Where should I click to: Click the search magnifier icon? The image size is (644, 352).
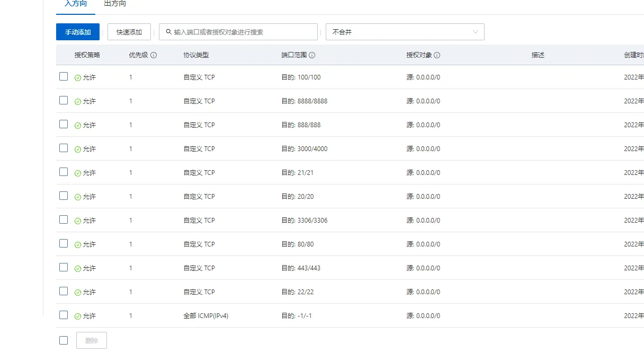[x=169, y=32]
